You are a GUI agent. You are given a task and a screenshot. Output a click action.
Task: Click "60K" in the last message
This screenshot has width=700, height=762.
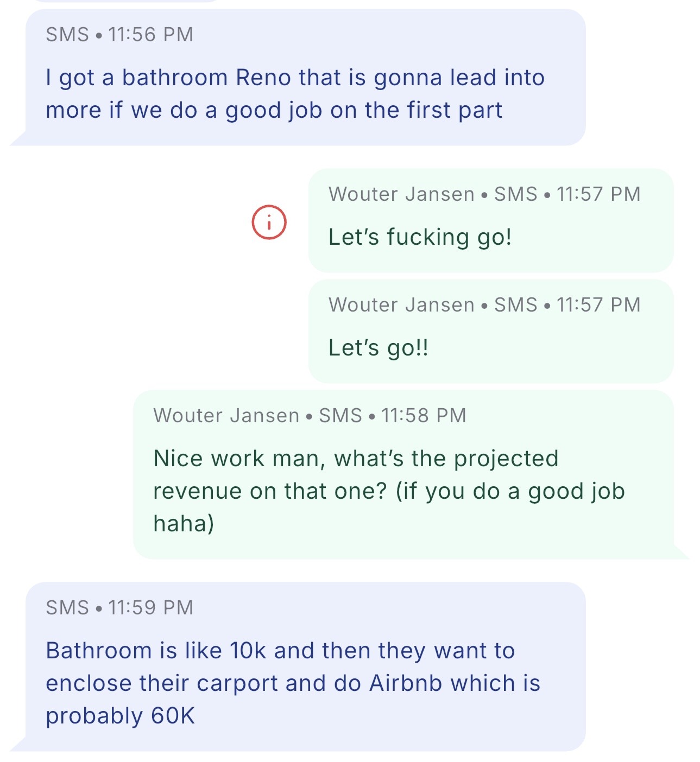click(173, 716)
